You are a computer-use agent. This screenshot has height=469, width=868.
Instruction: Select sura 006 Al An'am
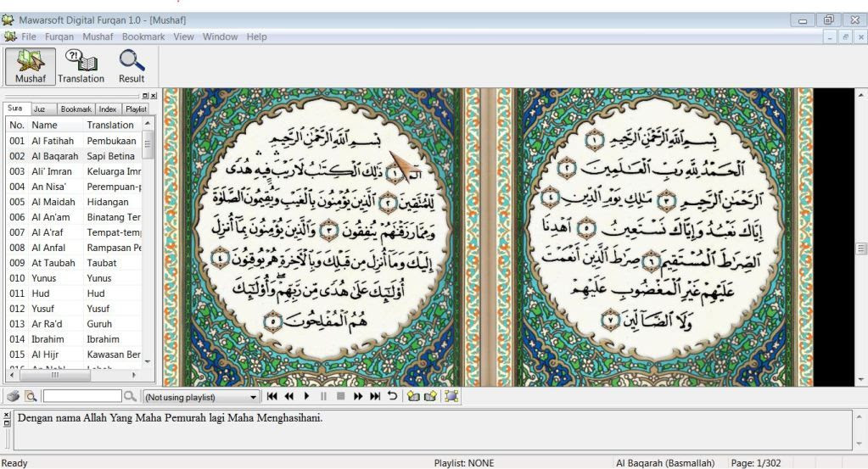click(74, 217)
